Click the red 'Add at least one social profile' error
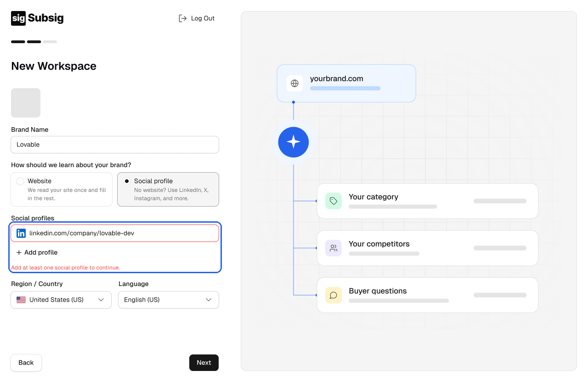The height and width of the screenshot is (382, 588). pyautogui.click(x=66, y=268)
